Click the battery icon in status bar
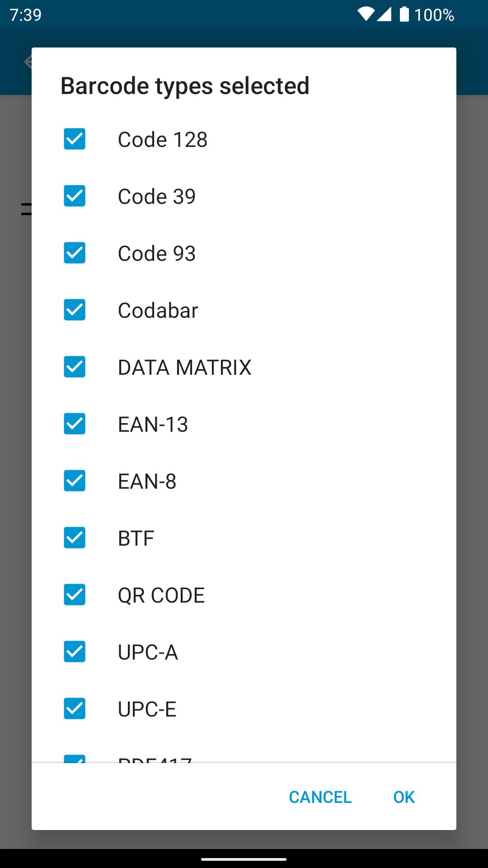This screenshot has width=488, height=868. click(x=404, y=14)
